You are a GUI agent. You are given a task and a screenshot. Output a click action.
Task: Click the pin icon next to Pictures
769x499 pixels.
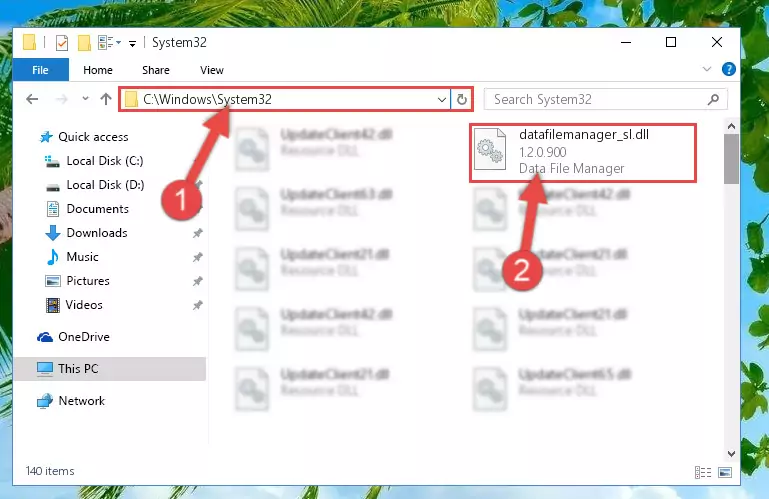click(x=198, y=282)
